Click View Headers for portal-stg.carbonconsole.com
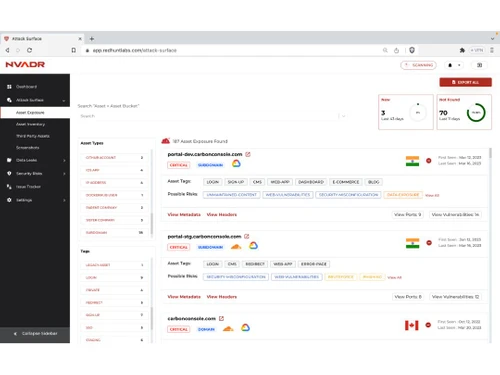The image size is (500, 375). 222,296
